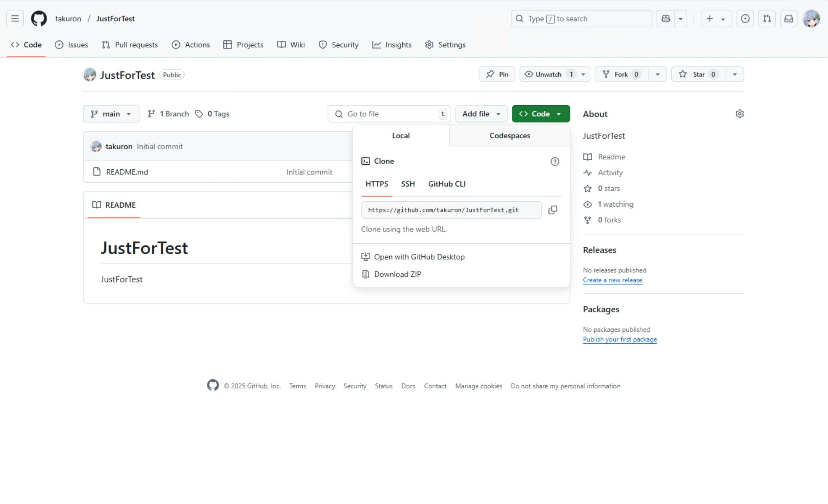Open the Actions tab
Viewport: 828px width, 504px height.
pyautogui.click(x=191, y=45)
